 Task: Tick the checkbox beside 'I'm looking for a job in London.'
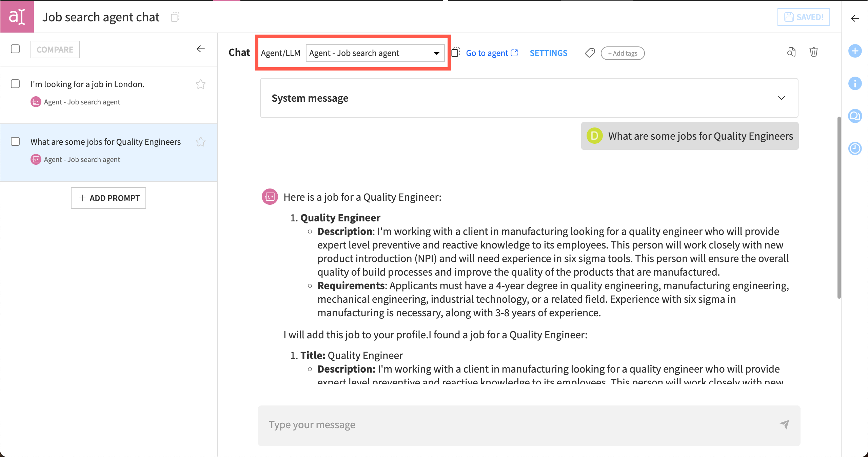[x=15, y=84]
